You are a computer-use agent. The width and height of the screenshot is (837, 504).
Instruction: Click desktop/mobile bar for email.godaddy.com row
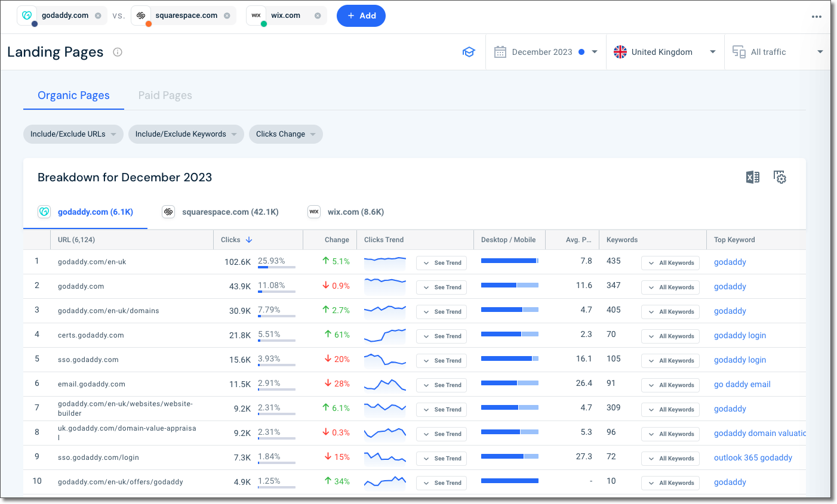tap(510, 383)
